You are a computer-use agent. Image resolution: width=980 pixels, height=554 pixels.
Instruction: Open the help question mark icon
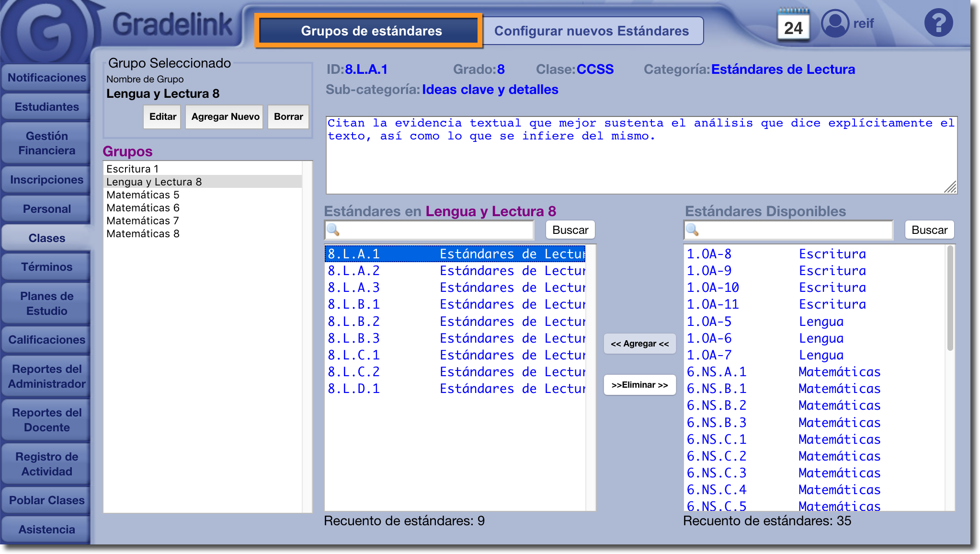938,23
